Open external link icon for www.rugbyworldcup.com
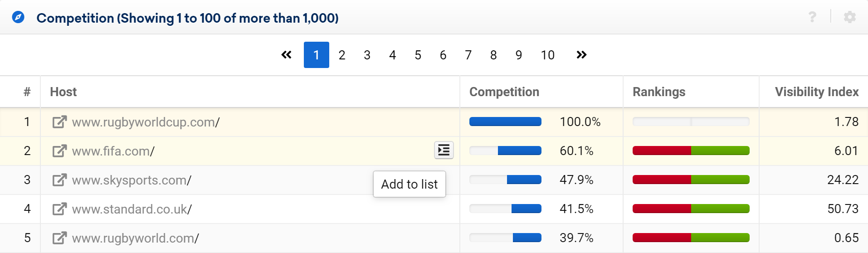The width and height of the screenshot is (868, 253). click(59, 122)
